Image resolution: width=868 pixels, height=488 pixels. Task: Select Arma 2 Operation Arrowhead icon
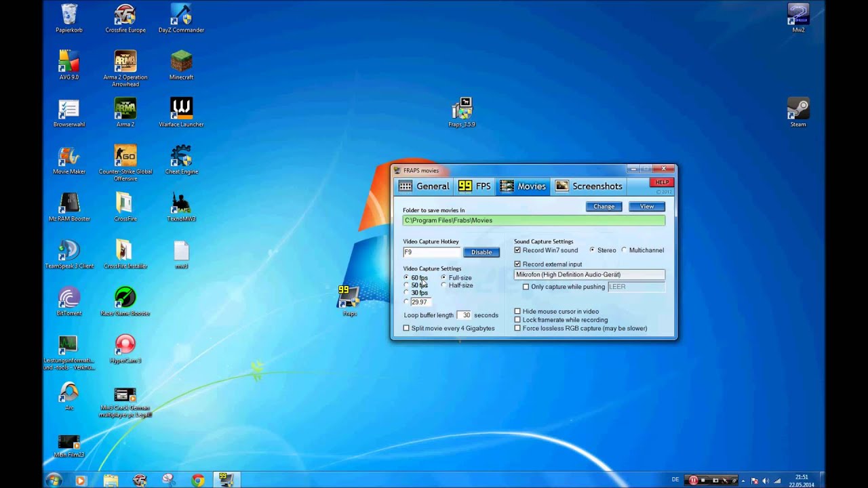pos(125,69)
